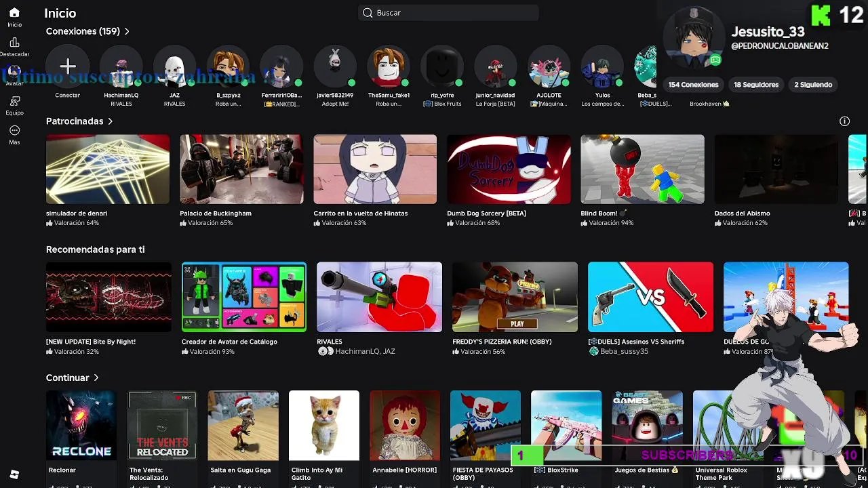Open BloxStrike game thumbnail
868x488 pixels.
(566, 426)
